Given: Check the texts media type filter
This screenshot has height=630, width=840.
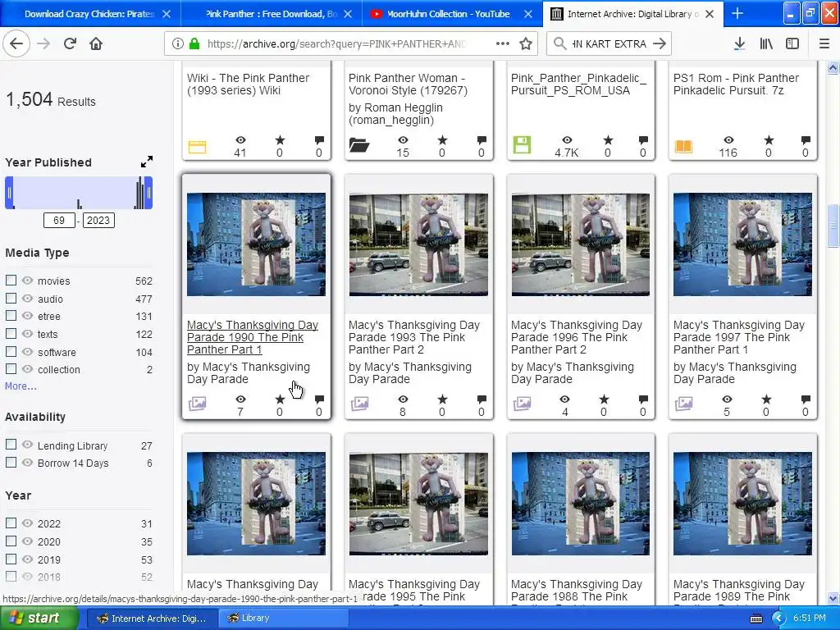Looking at the screenshot, I should [x=11, y=334].
